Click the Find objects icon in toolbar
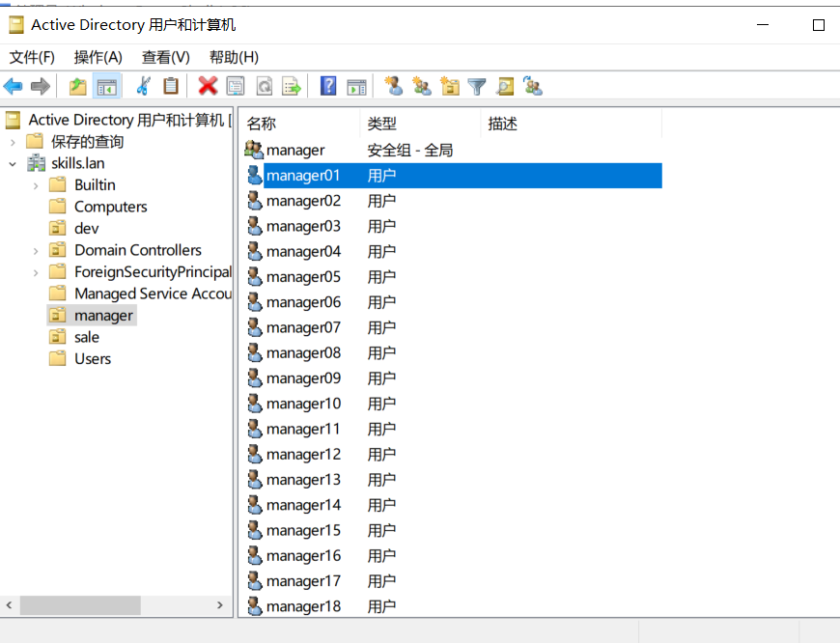 504,87
